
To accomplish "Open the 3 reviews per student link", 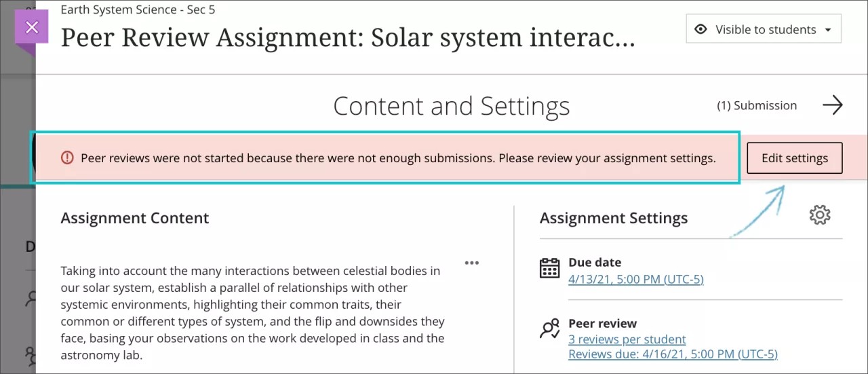I will [627, 339].
